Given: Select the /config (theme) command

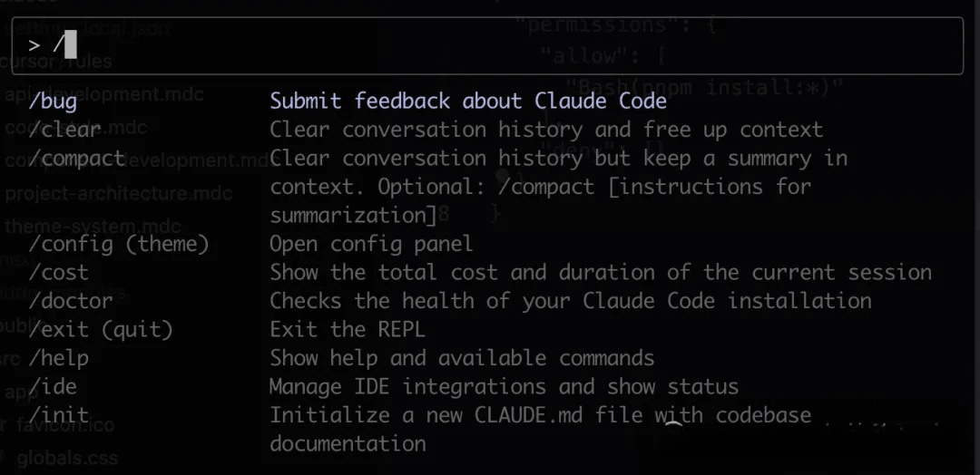Looking at the screenshot, I should coord(119,244).
